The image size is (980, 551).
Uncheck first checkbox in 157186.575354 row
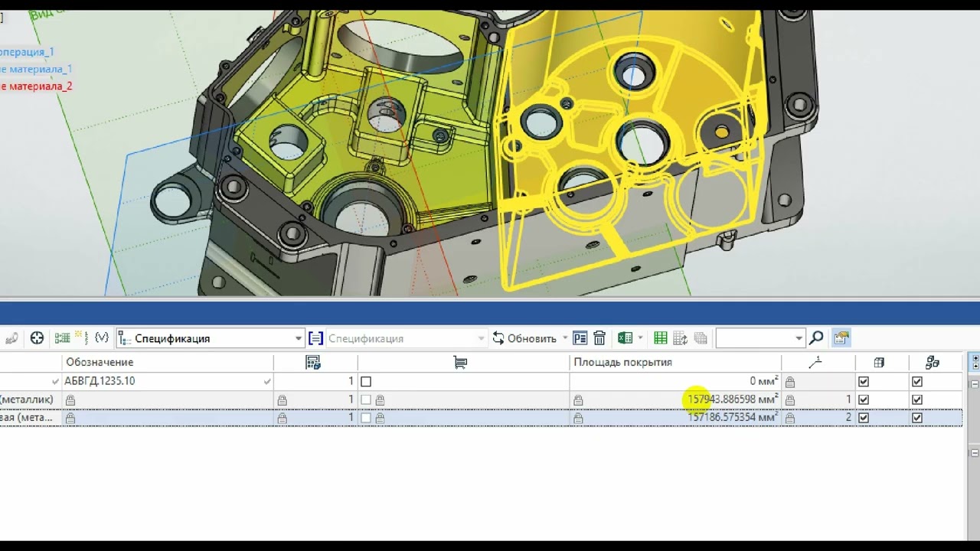(x=864, y=418)
